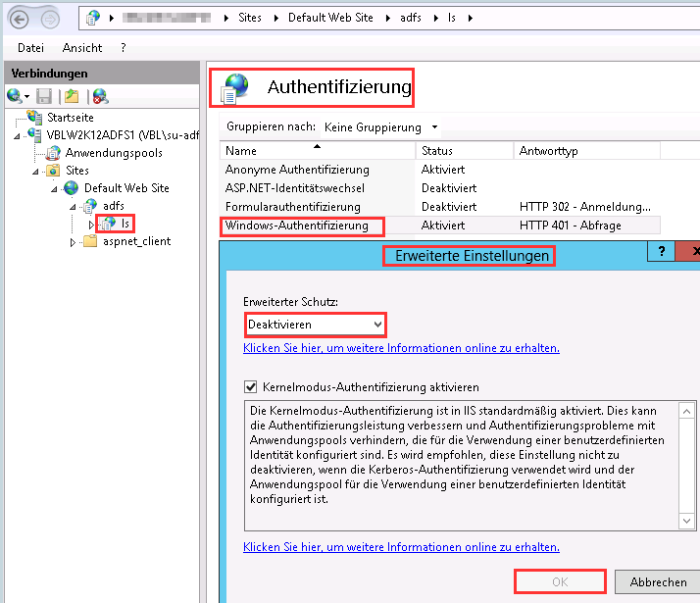Click first online information link below dropdown

coord(401,348)
